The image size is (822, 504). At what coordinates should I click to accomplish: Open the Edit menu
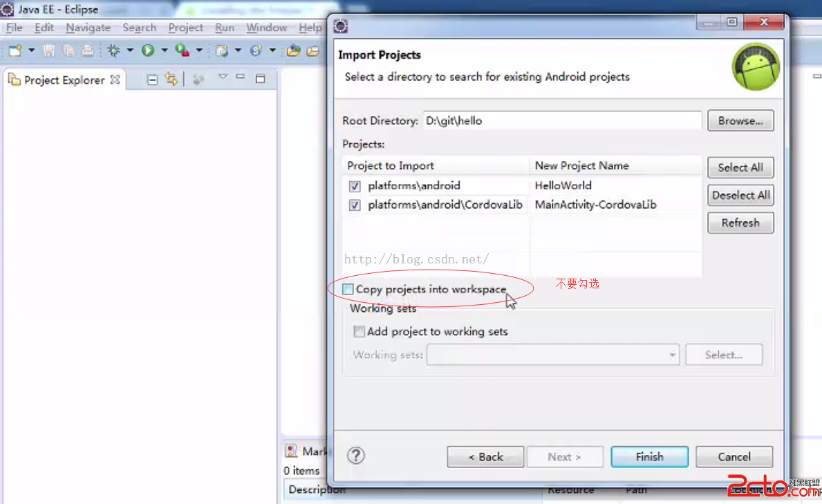44,28
